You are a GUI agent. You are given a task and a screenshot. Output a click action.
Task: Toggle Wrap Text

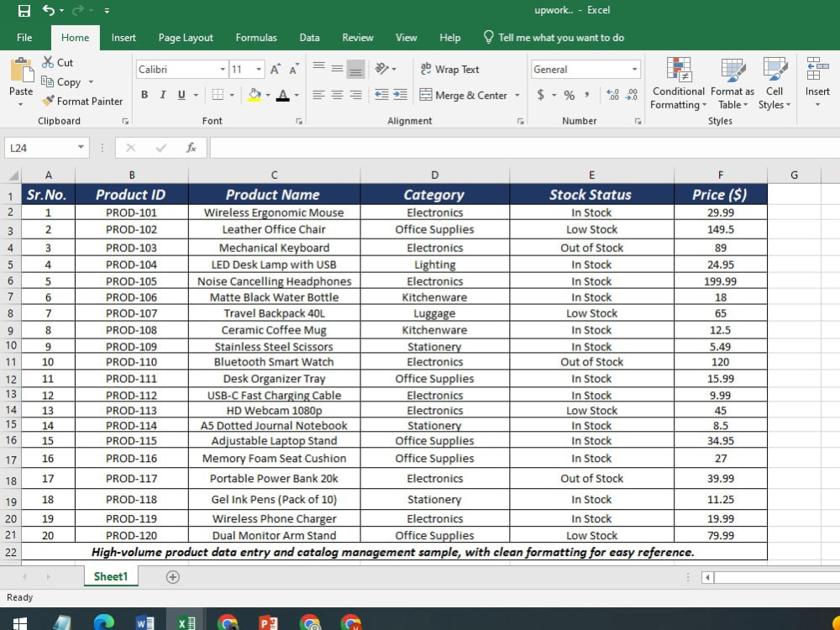point(449,69)
